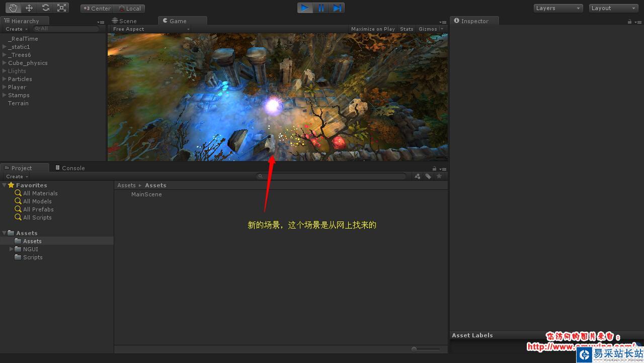Start Play mode with the Play button
This screenshot has height=363, width=644.
[x=305, y=8]
